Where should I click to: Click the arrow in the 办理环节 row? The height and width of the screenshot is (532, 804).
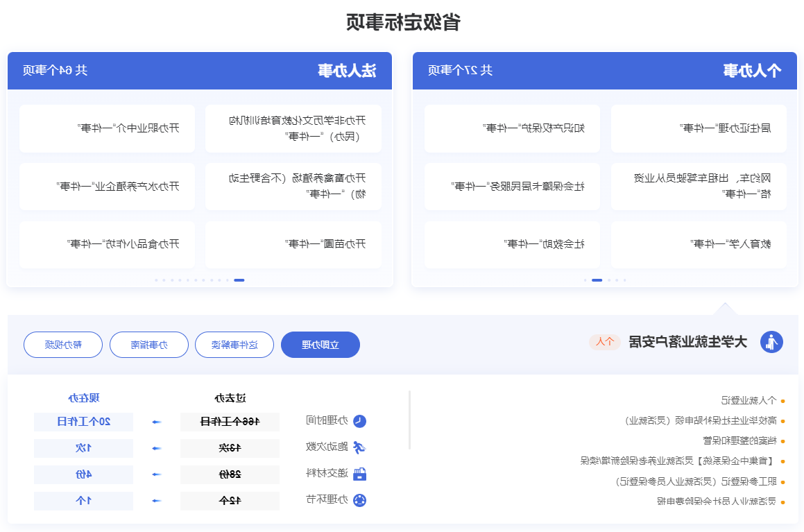[x=157, y=501]
